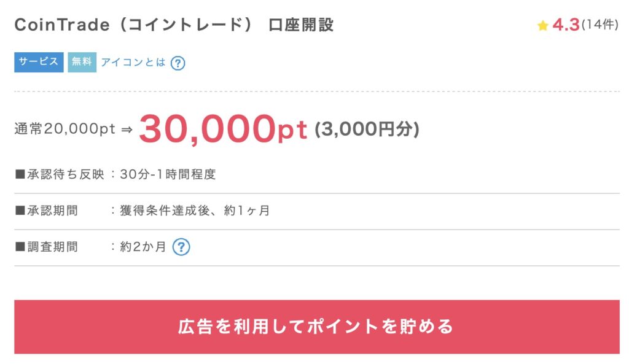629x364 pixels.
Task: Click the yellow rating star icon
Action: pos(542,26)
